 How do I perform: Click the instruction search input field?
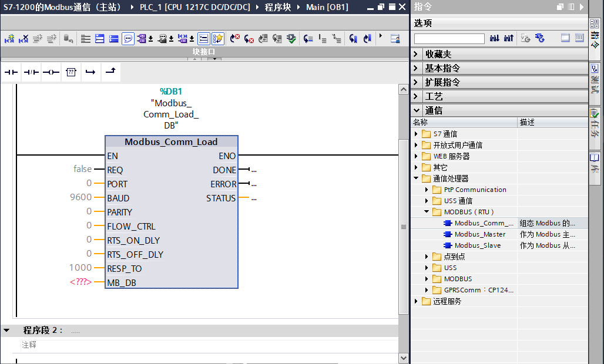(x=449, y=39)
